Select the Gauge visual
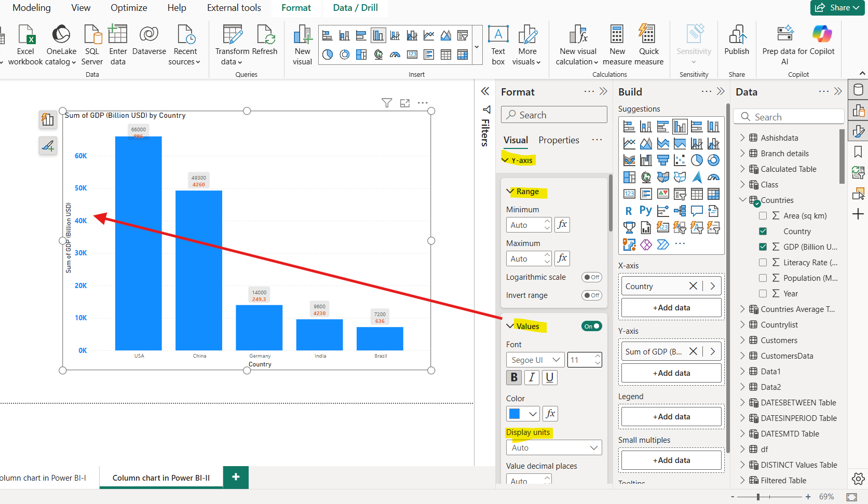Image resolution: width=868 pixels, height=504 pixels. pos(713,177)
